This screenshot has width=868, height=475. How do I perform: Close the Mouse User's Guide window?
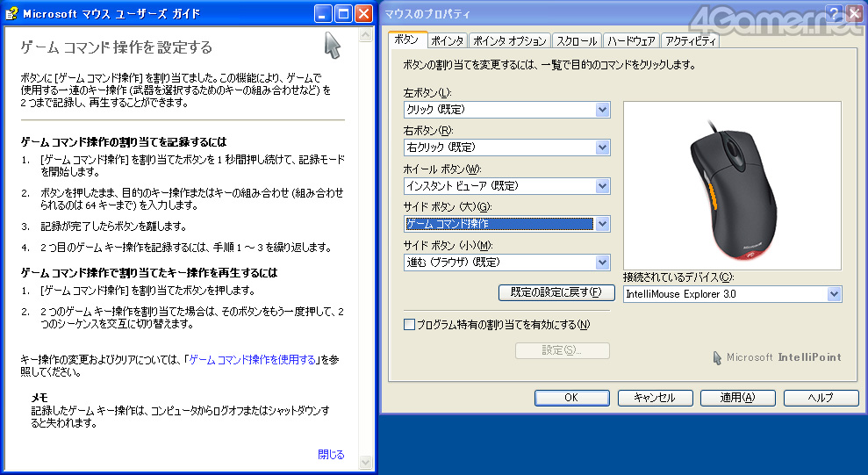[x=363, y=13]
